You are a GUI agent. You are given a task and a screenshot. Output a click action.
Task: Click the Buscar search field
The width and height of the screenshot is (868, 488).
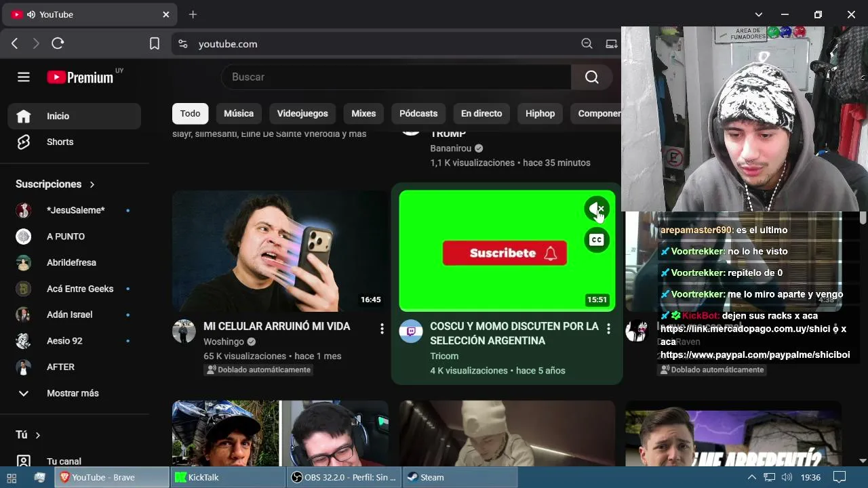(x=396, y=77)
